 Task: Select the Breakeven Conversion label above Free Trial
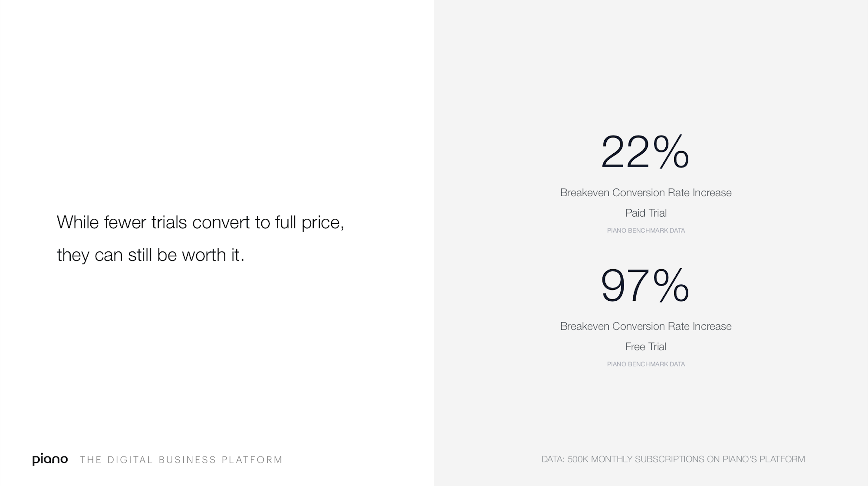click(x=646, y=326)
